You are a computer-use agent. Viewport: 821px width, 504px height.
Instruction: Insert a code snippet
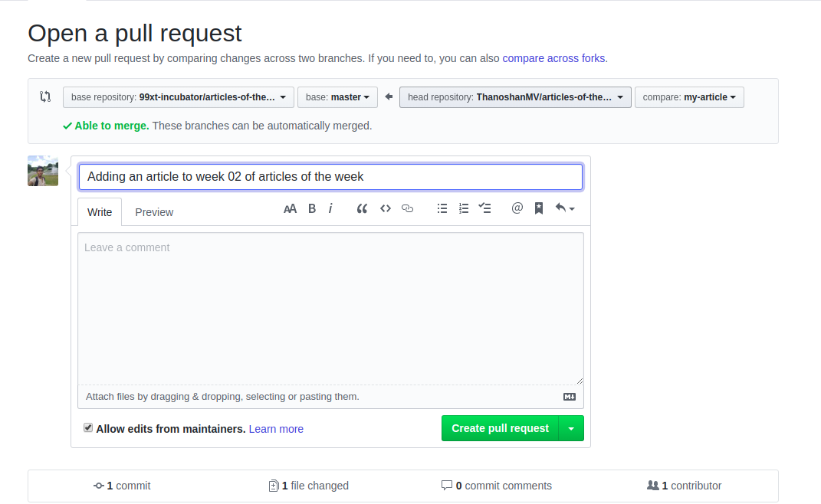[386, 208]
